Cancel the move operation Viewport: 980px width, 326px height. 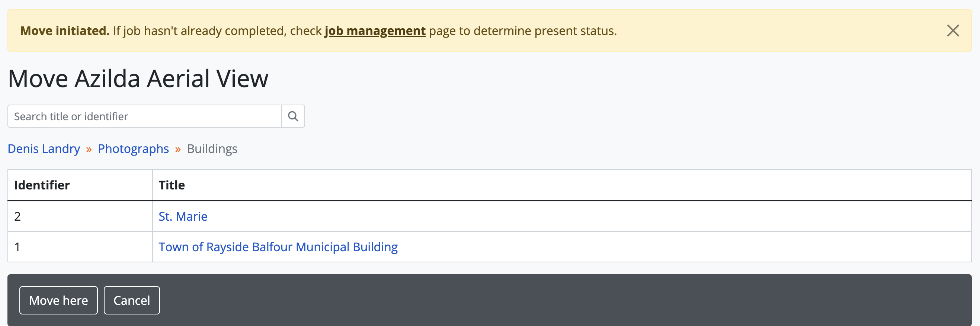[x=132, y=300]
